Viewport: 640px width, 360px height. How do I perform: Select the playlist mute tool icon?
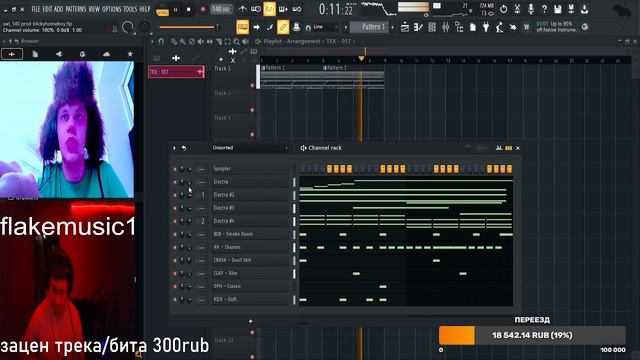200,41
